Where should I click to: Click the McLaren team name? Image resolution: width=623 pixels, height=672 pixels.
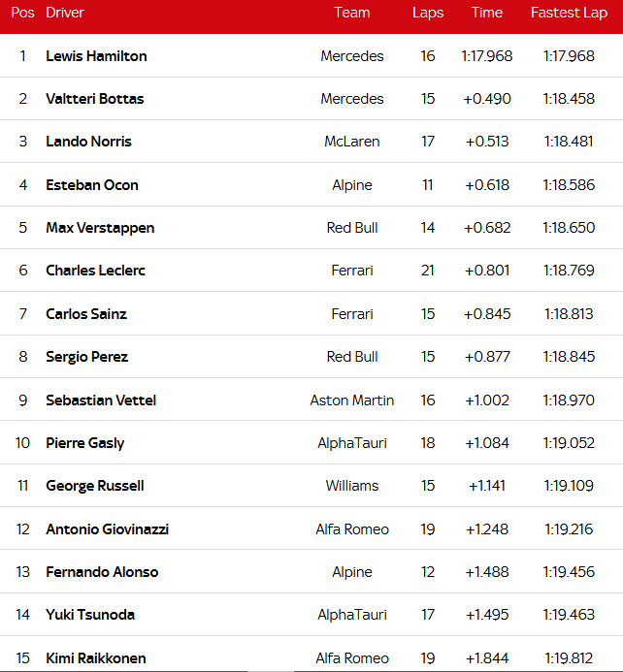[x=351, y=142]
